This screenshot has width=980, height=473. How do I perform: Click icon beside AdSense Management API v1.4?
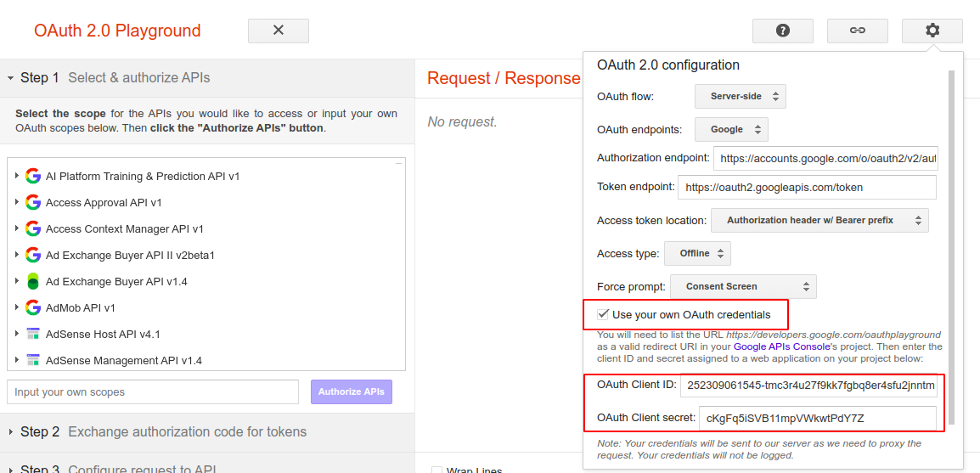pos(33,360)
